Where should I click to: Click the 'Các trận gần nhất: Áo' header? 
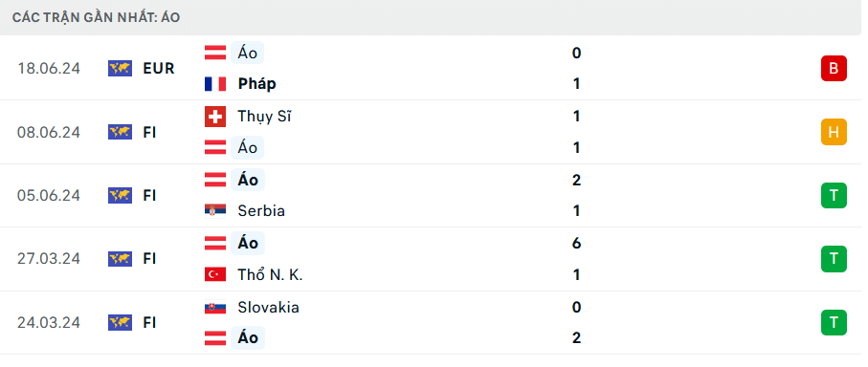point(96,18)
